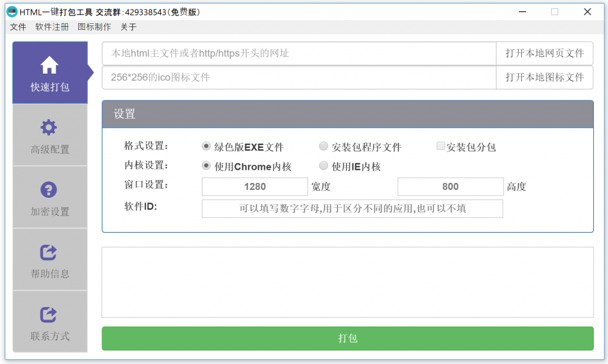Open 加密设置 via the question mark icon
This screenshot has height=364, width=608.
pos(49,190)
